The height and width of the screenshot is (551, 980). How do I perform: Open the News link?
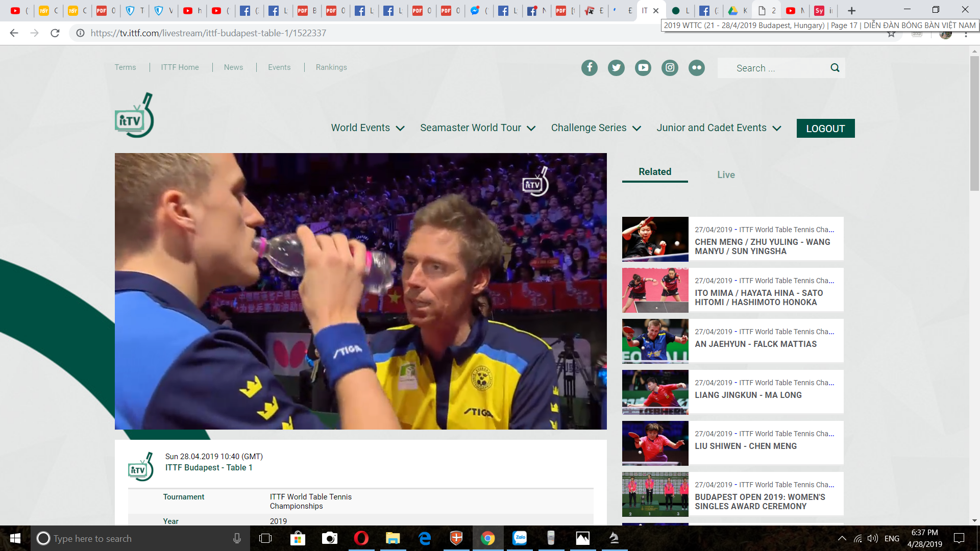233,67
